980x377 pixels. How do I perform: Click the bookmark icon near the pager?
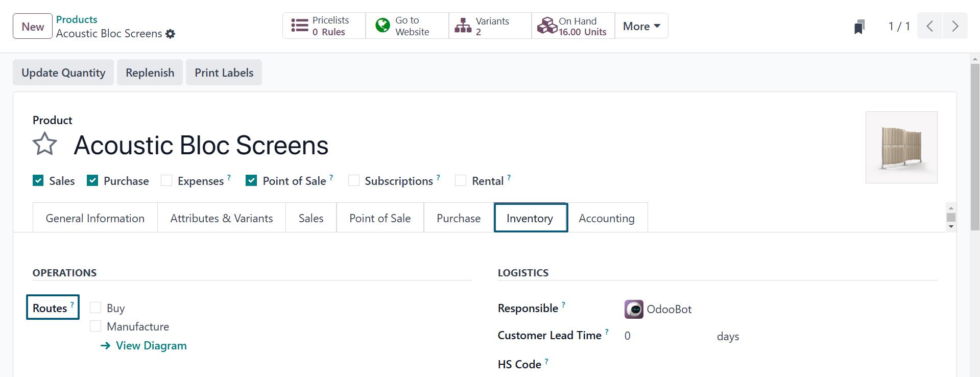[x=859, y=27]
